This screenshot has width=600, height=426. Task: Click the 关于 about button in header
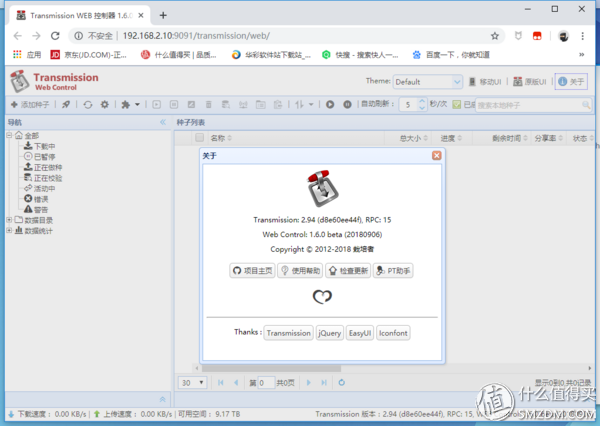[x=571, y=82]
